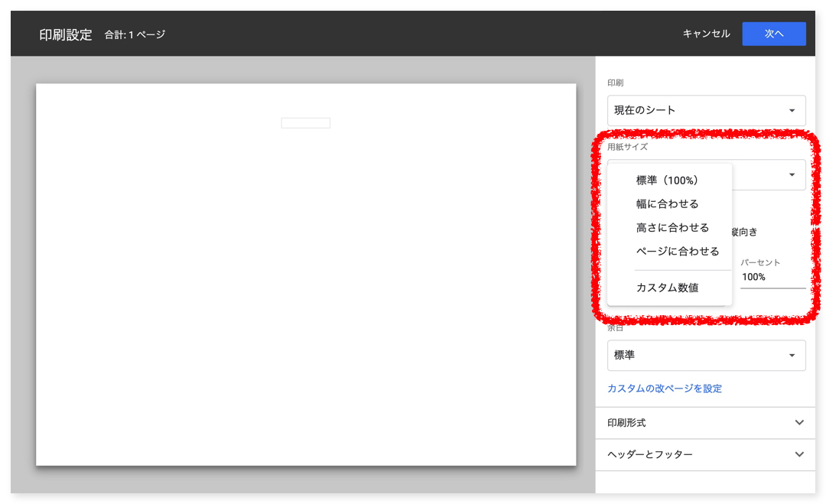
Task: Choose カスタム数値 from the scale menu
Action: [667, 288]
